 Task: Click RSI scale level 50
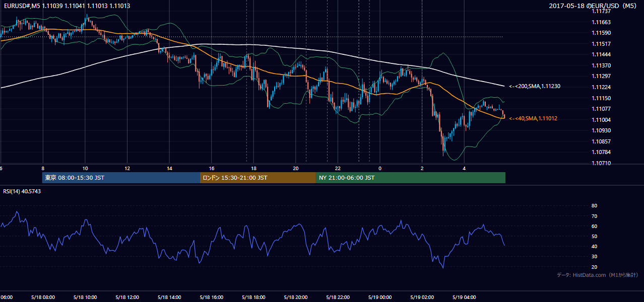pyautogui.click(x=595, y=236)
